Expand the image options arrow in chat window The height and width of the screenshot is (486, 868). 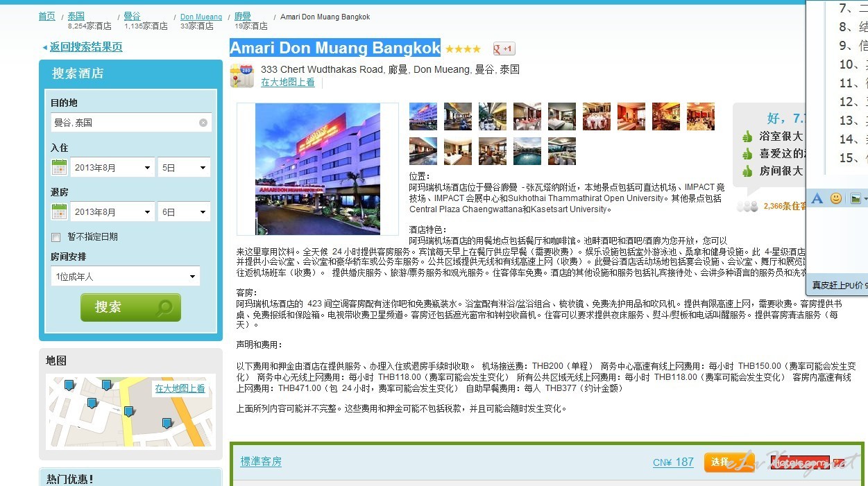coord(865,200)
